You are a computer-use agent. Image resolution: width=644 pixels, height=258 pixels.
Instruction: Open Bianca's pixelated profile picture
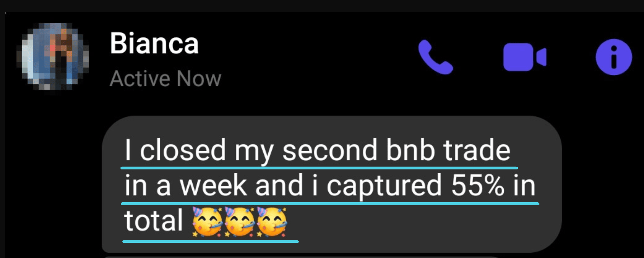coord(53,56)
